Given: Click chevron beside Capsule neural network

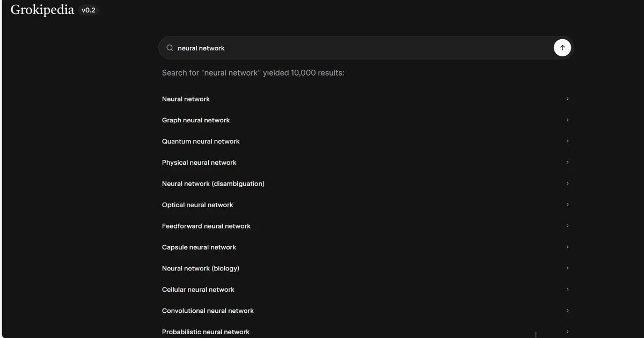Looking at the screenshot, I should (x=567, y=247).
